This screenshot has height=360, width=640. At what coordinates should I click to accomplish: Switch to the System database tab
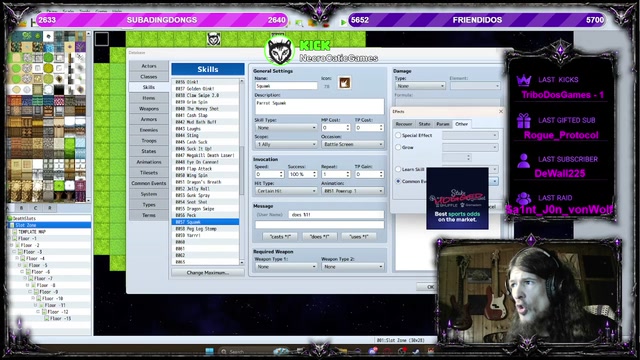[149, 194]
